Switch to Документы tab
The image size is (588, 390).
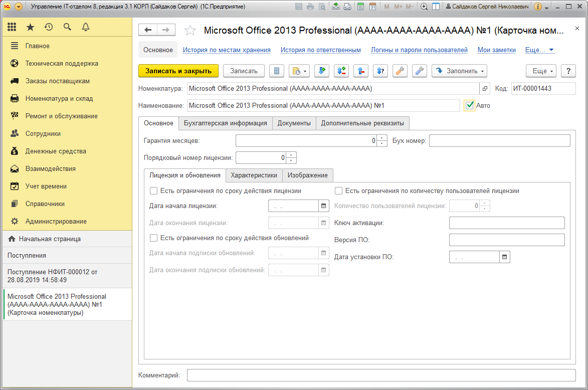coord(294,123)
